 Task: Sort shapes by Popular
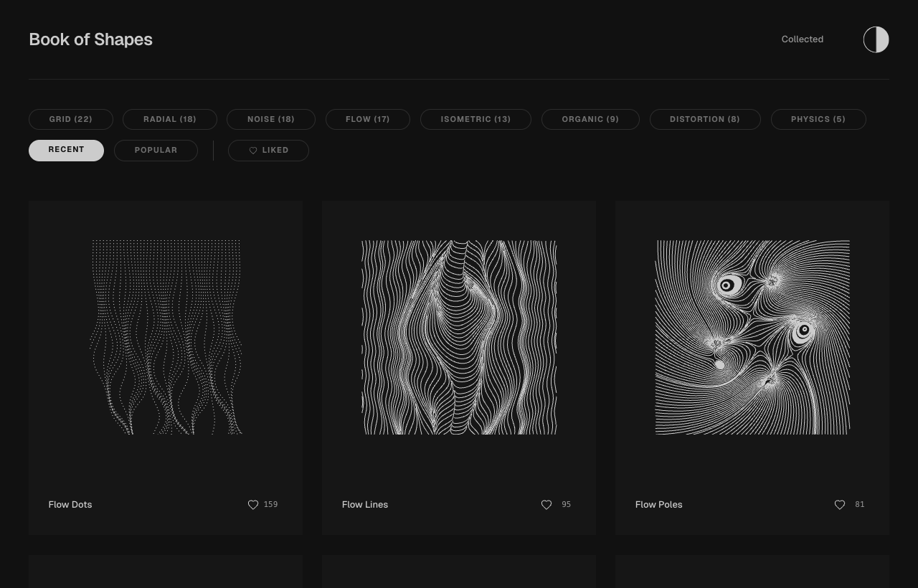point(156,150)
